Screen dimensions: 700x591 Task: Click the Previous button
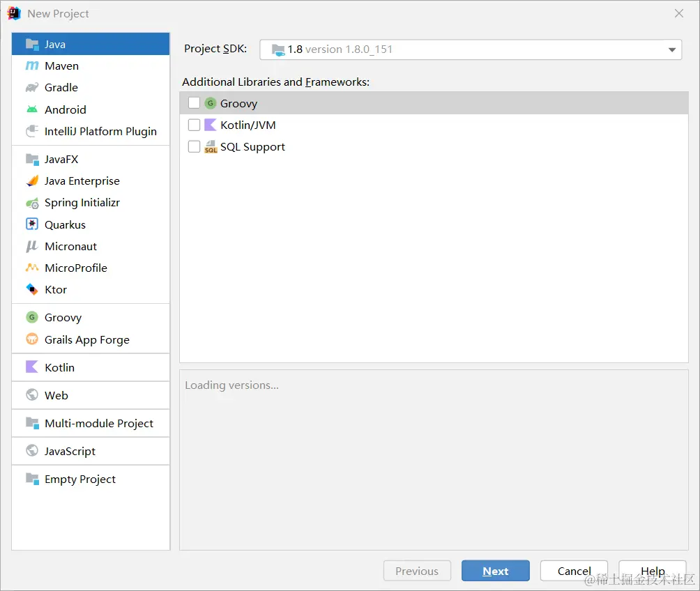coord(417,571)
